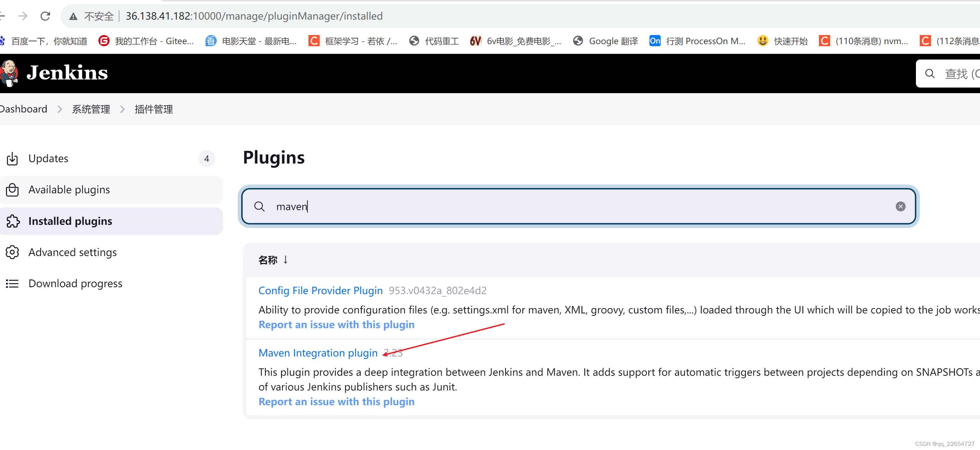Click the browser forward arrow

point(23,16)
